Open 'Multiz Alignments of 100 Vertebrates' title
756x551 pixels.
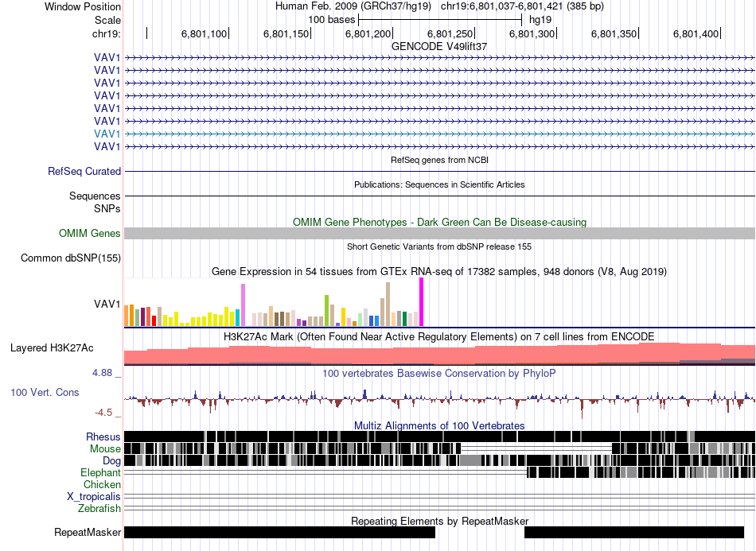[x=439, y=426]
